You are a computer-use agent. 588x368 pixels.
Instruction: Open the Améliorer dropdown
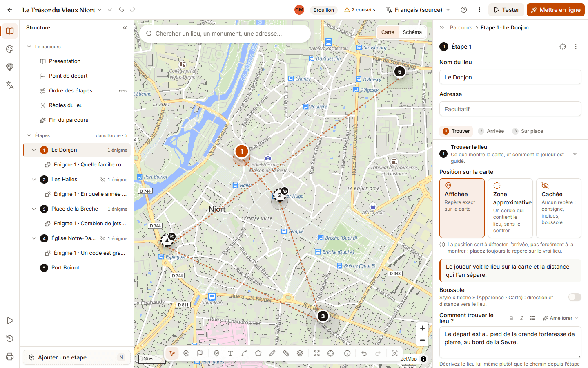tap(561, 318)
